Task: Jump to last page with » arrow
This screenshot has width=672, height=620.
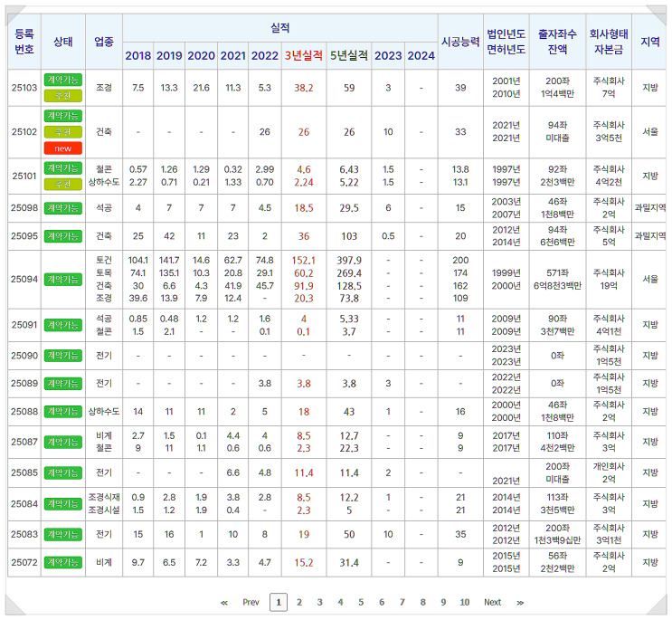Action: coord(520,603)
